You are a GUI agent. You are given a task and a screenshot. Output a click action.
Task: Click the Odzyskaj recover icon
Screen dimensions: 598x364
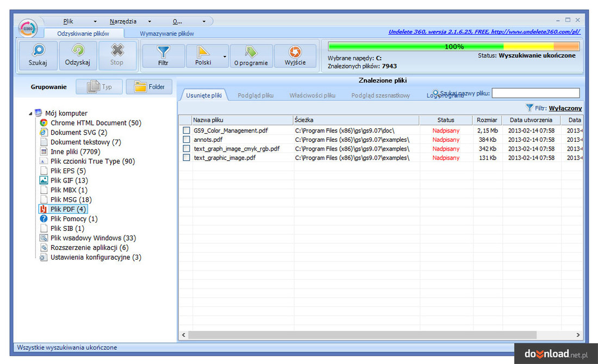(78, 51)
